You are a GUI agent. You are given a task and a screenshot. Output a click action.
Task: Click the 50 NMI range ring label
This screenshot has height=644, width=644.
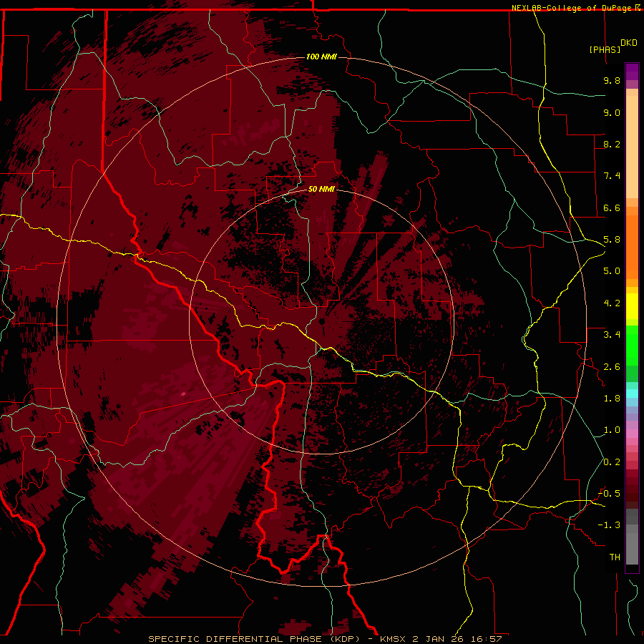coord(321,190)
